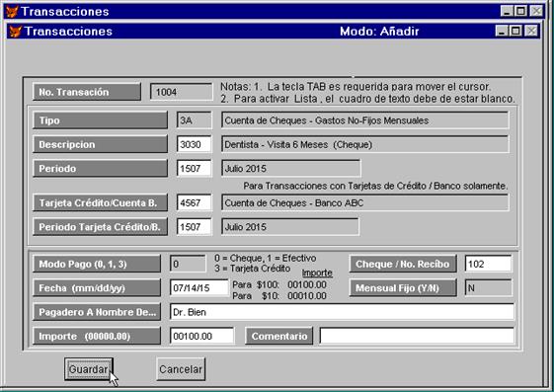Click the No. Transación label button
Viewport: 554px width, 392px height.
[87, 92]
